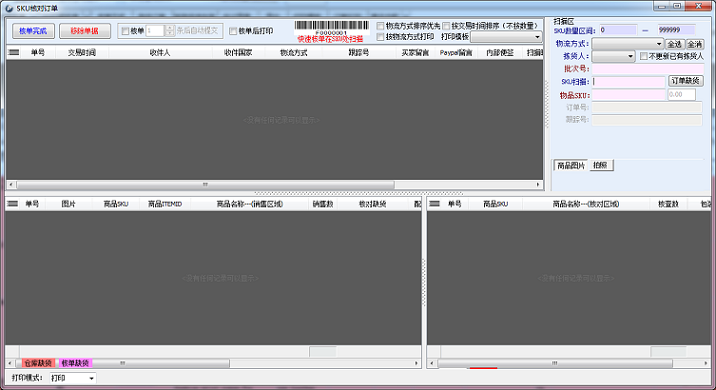The height and width of the screenshot is (390, 716).
Task: Focus the SKU扫描 input field
Action: (629, 82)
